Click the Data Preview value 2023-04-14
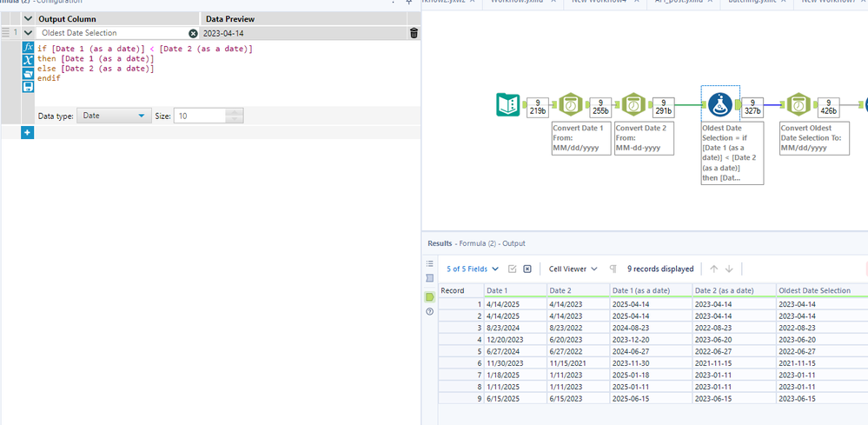The height and width of the screenshot is (425, 868). (x=223, y=33)
